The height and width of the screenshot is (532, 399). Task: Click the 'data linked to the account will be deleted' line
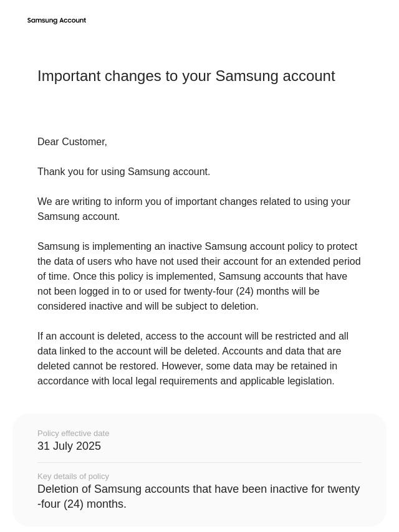point(189,351)
